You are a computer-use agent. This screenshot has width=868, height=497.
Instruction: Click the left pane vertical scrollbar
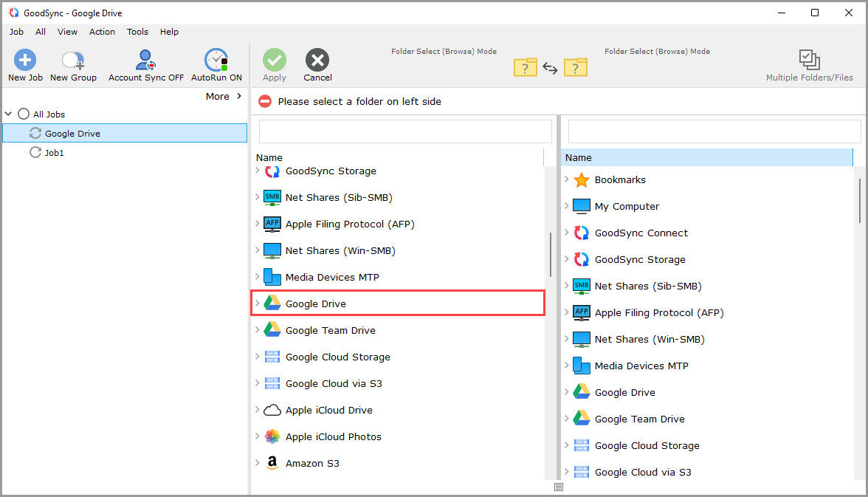pyautogui.click(x=551, y=251)
